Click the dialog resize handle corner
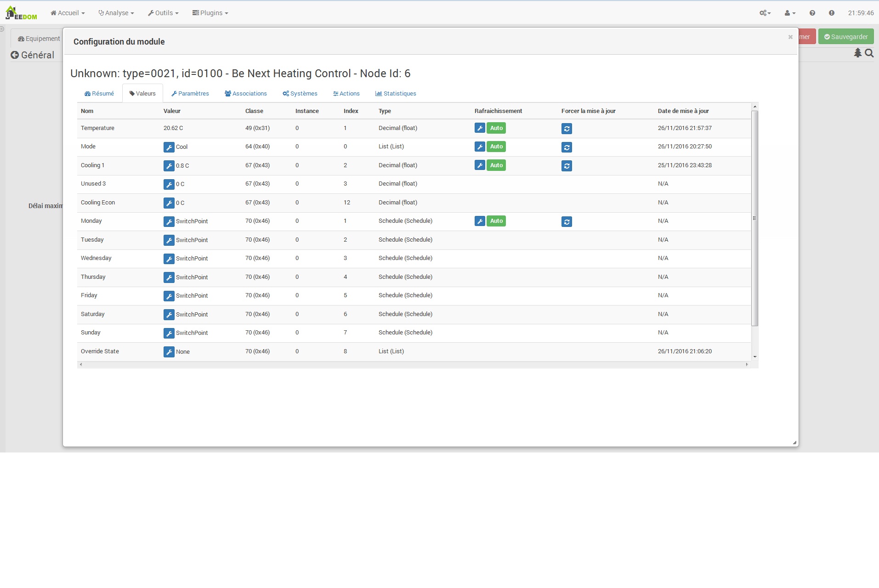The width and height of the screenshot is (879, 588). coord(794,442)
